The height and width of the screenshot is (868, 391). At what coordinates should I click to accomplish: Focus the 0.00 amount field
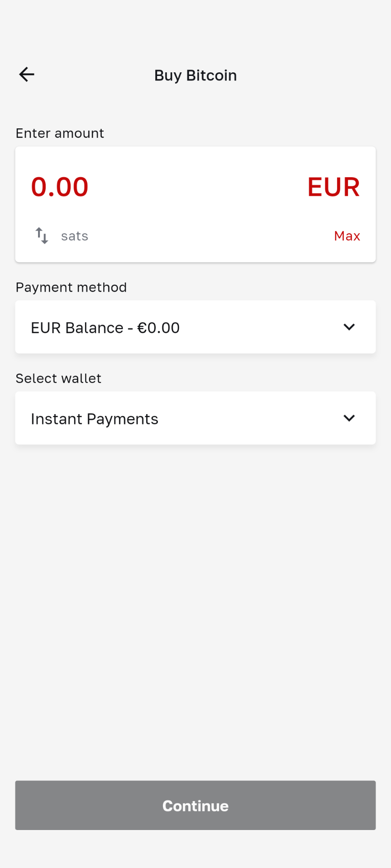pyautogui.click(x=60, y=187)
